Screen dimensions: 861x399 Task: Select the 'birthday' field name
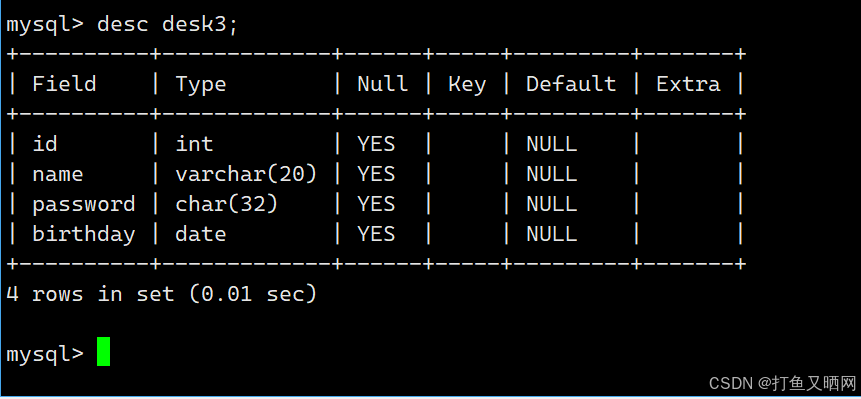83,234
